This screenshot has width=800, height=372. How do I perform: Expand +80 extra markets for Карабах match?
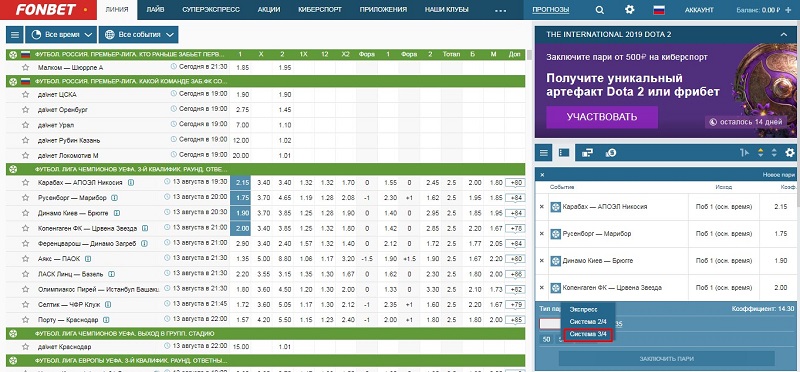click(x=515, y=182)
